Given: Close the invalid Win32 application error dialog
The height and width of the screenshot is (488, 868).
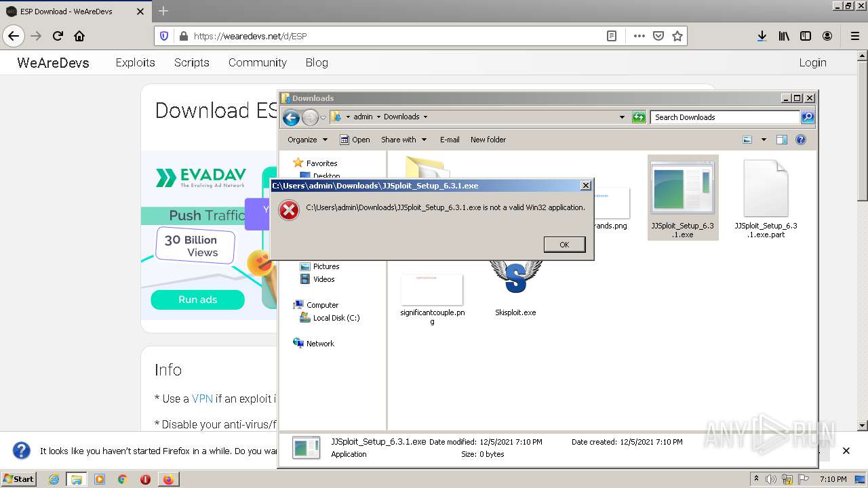Looking at the screenshot, I should tap(586, 186).
